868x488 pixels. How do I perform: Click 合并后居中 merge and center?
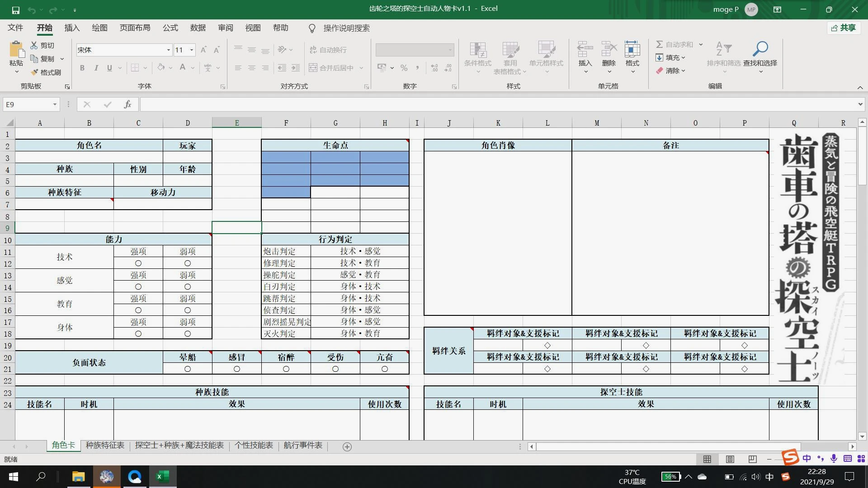coord(331,68)
